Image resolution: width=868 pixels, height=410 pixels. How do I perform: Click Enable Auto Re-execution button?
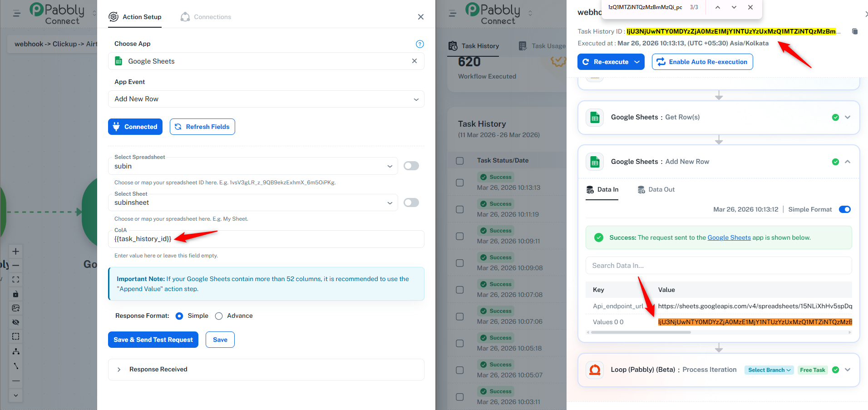coord(702,62)
